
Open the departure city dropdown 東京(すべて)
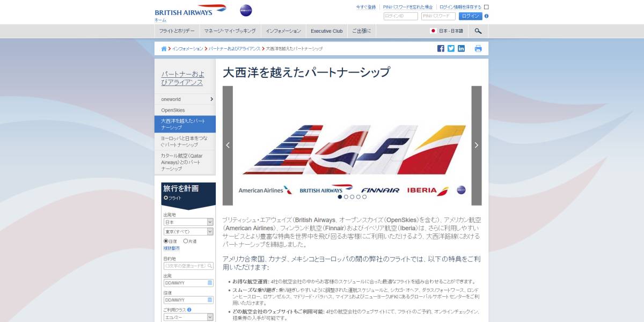(188, 231)
